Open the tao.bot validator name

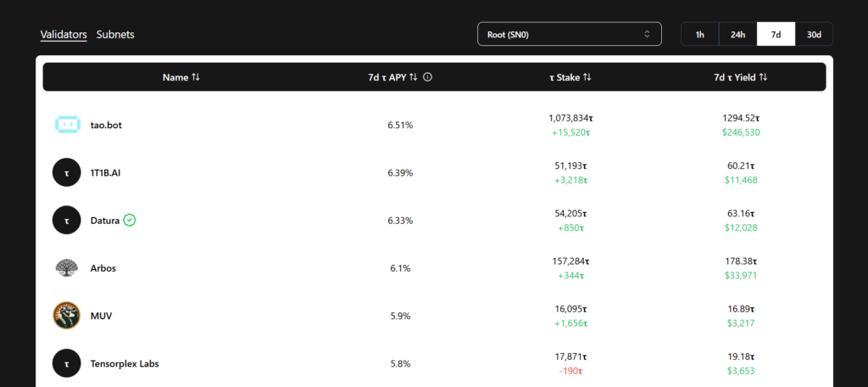coord(106,125)
